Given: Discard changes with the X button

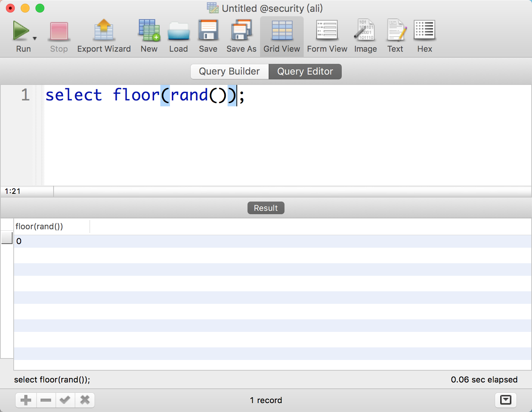Looking at the screenshot, I should (85, 400).
